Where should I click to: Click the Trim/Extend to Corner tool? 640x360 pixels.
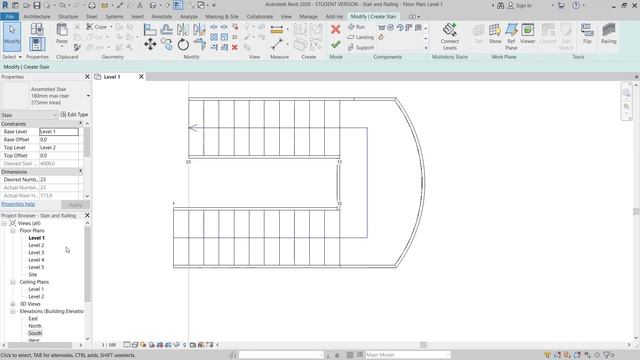click(199, 44)
